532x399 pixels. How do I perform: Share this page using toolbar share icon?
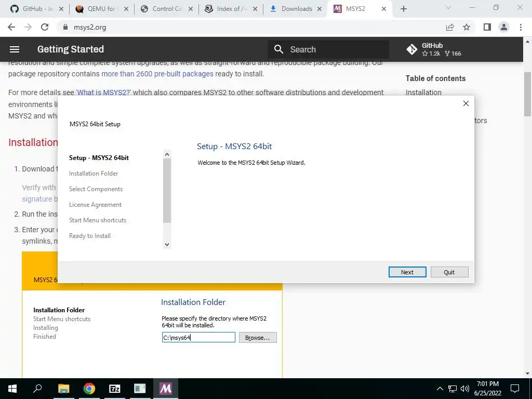coord(450,27)
